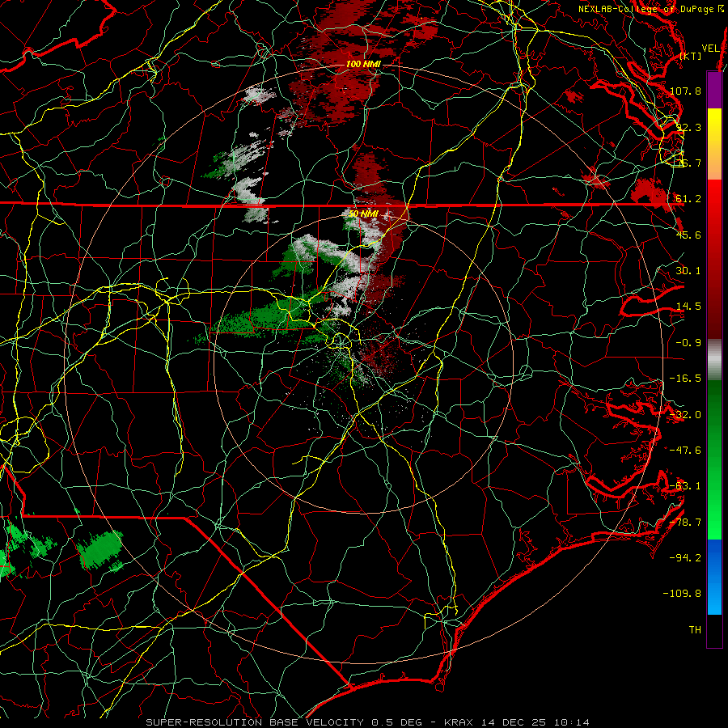Click the -94.2 value on the velocity scale

[685, 557]
